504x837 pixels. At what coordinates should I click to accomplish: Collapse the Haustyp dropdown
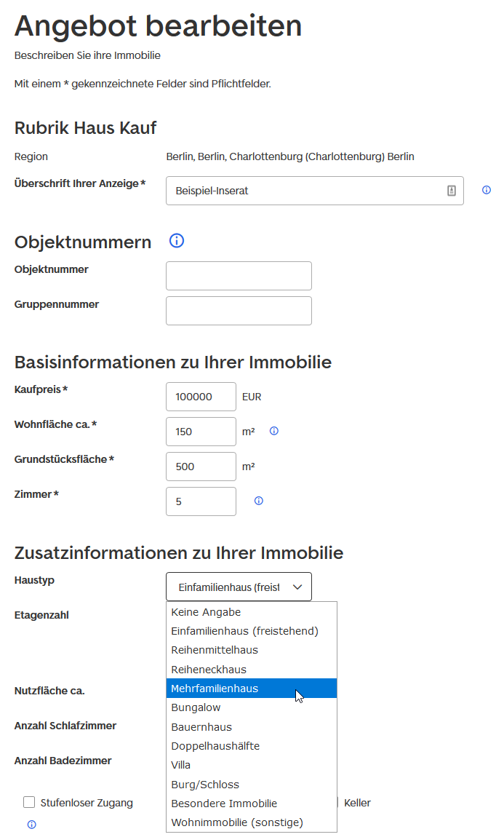pyautogui.click(x=239, y=587)
